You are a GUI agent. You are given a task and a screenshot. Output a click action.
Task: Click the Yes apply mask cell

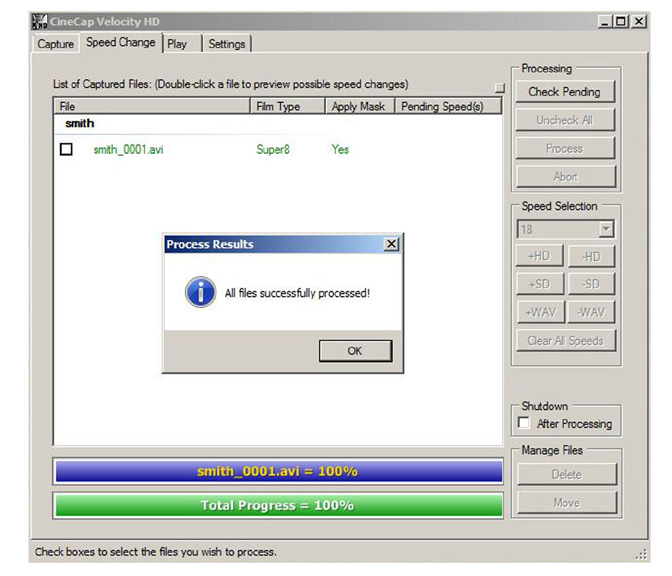click(340, 150)
